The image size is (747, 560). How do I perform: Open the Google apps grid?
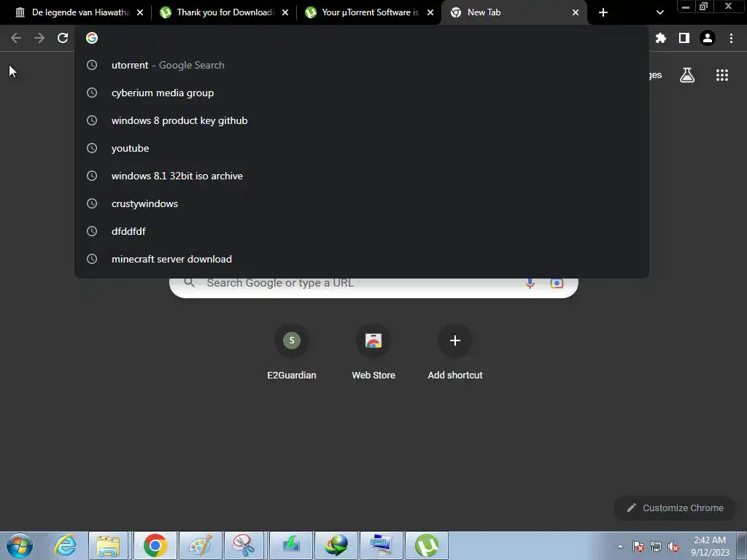click(x=722, y=75)
